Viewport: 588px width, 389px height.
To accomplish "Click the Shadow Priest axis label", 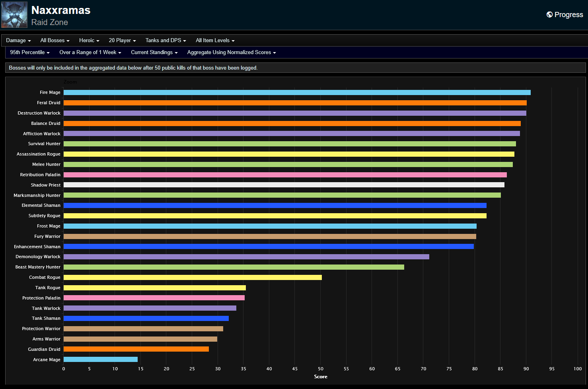I will tap(45, 185).
